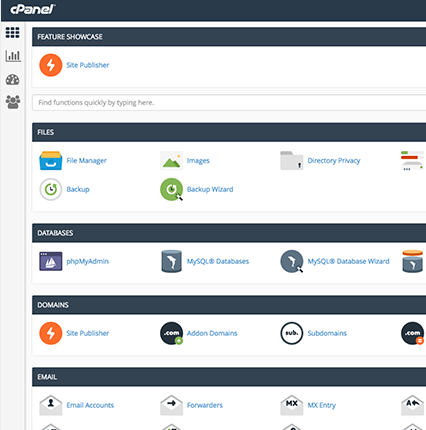Click the phpMyAdmin sailboat icon
Viewport: 426px width, 430px height.
tap(51, 261)
